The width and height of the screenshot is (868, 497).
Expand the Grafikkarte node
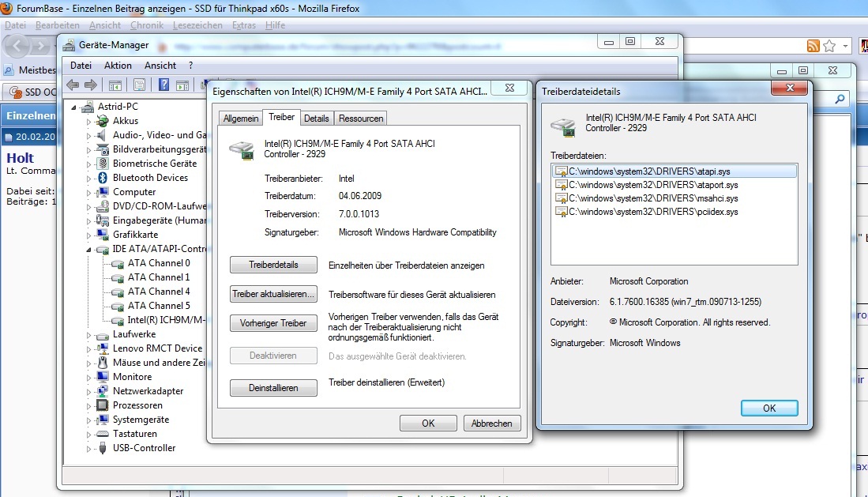tap(88, 235)
